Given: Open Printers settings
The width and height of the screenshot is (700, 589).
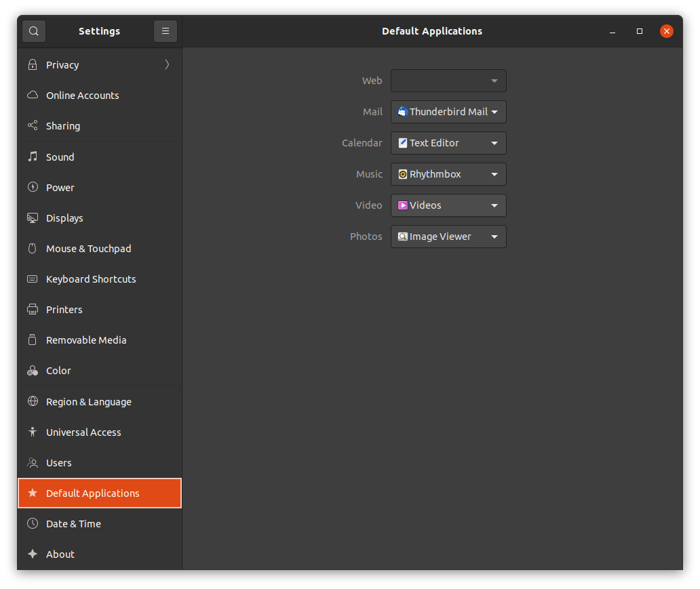Looking at the screenshot, I should [x=100, y=310].
